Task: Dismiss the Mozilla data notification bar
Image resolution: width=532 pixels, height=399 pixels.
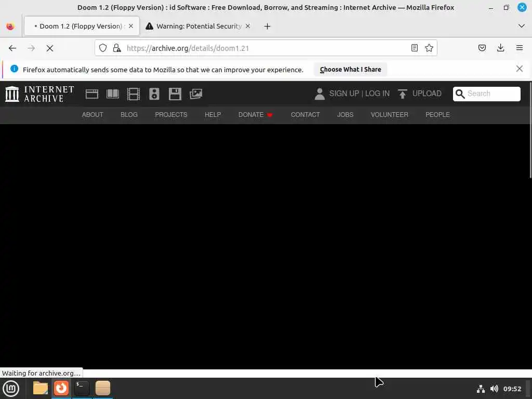Action: coord(520,69)
